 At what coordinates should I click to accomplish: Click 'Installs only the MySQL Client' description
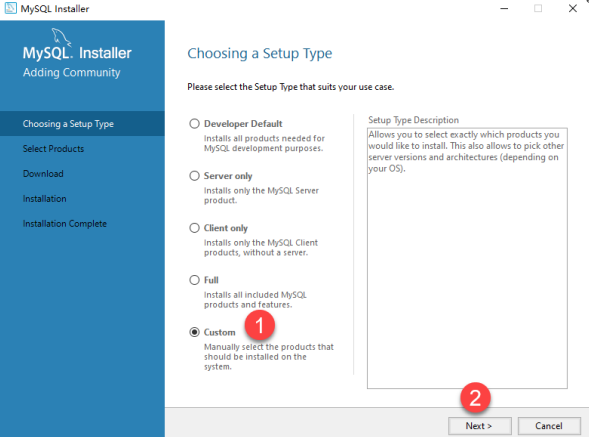[261, 248]
